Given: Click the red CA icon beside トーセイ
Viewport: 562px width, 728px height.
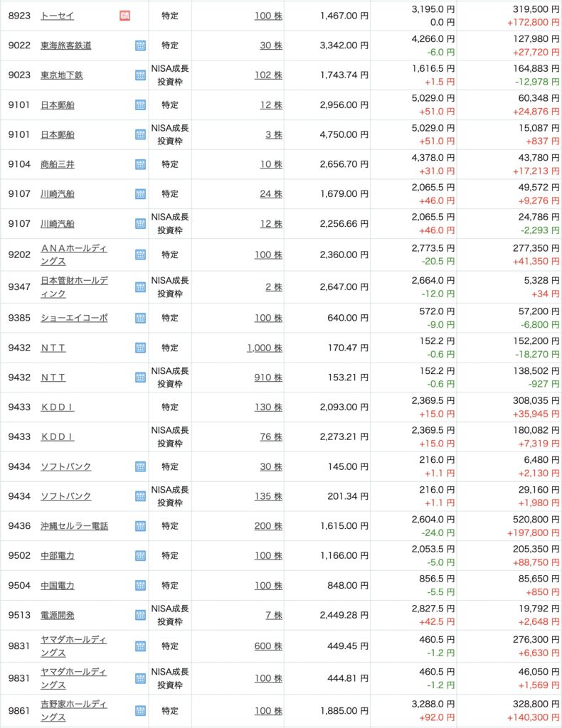Looking at the screenshot, I should coord(124,16).
